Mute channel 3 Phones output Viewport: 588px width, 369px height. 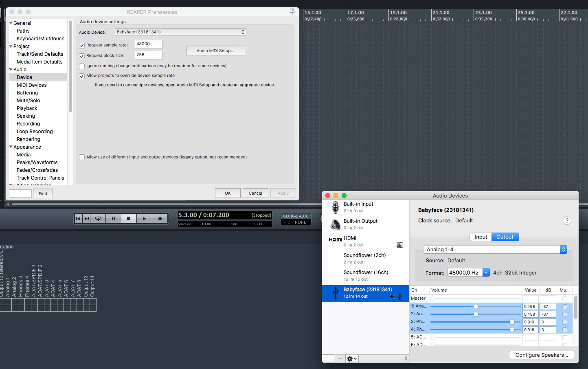click(x=565, y=322)
